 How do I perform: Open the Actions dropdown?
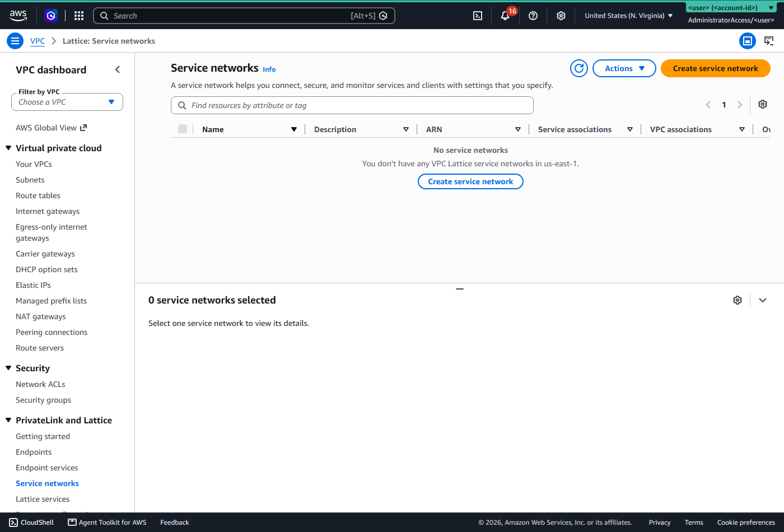click(x=624, y=68)
